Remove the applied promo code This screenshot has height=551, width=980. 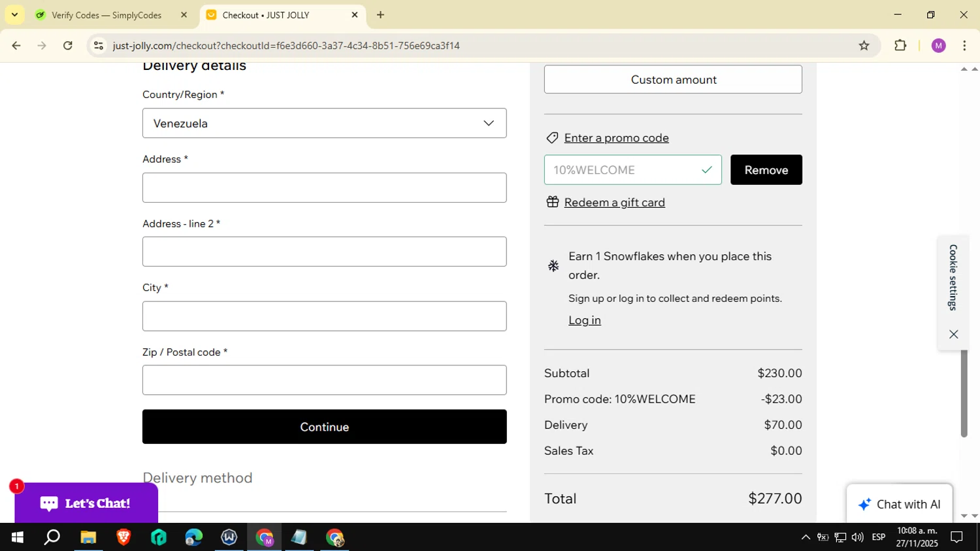tap(766, 170)
